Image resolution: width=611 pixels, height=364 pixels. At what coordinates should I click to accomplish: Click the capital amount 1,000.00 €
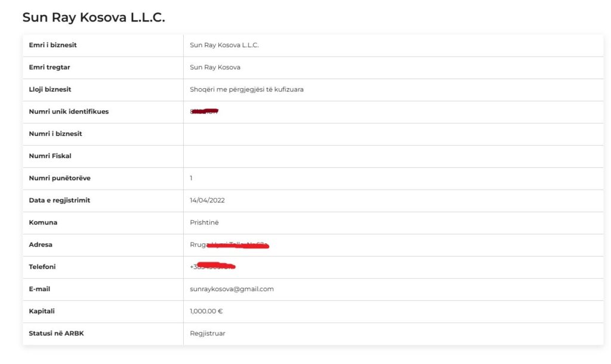[206, 311]
